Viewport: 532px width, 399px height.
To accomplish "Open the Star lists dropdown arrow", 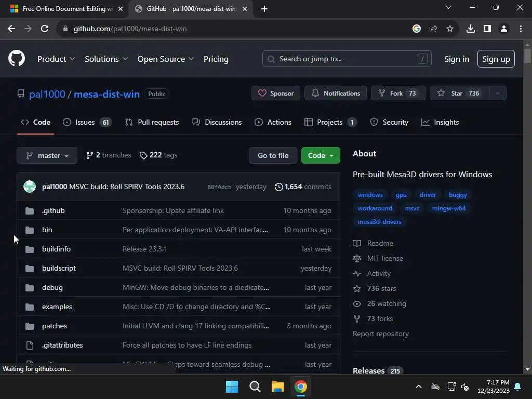I will point(497,94).
